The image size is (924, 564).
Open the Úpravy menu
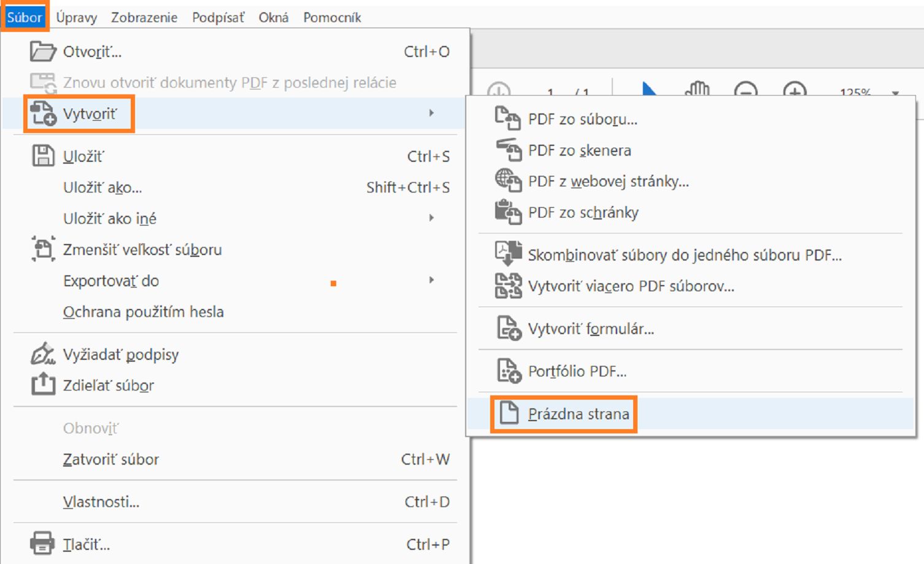click(x=77, y=17)
